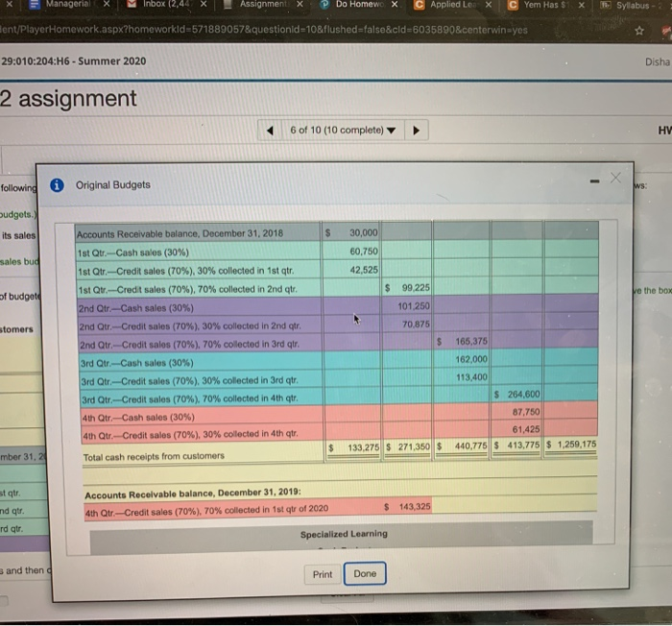Image resolution: width=672 pixels, height=626 pixels.
Task: Click the Specialized Learning bar in the dialog
Action: (341, 536)
